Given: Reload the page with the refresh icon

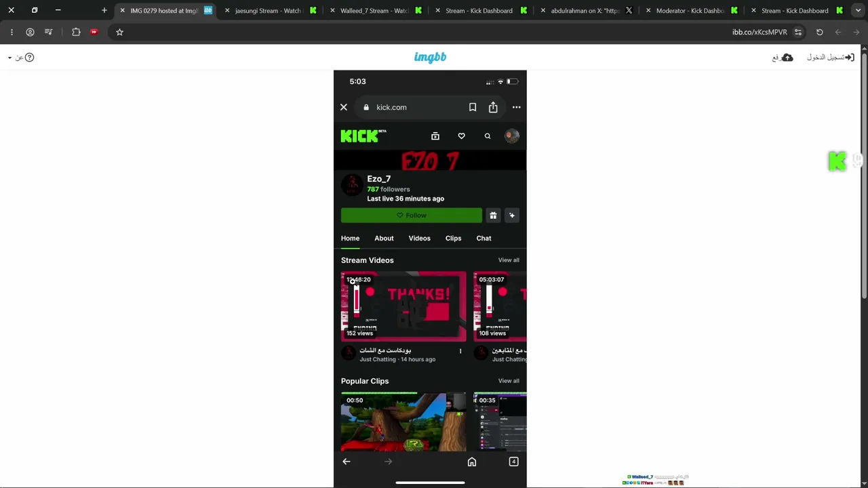Looking at the screenshot, I should [x=819, y=32].
